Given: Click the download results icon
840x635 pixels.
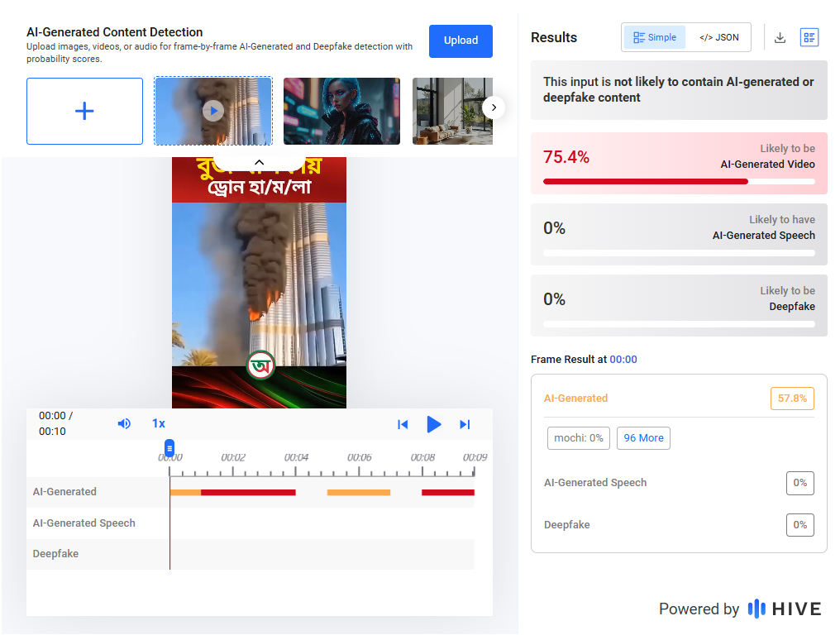Looking at the screenshot, I should click(x=780, y=37).
